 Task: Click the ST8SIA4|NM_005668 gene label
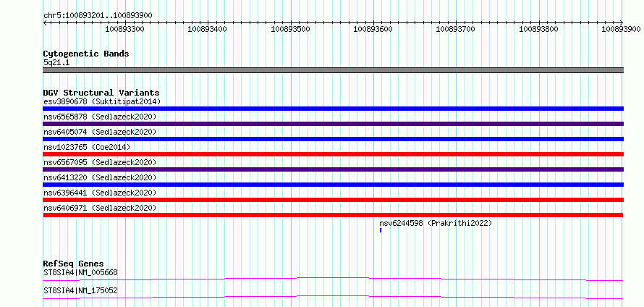click(80, 272)
